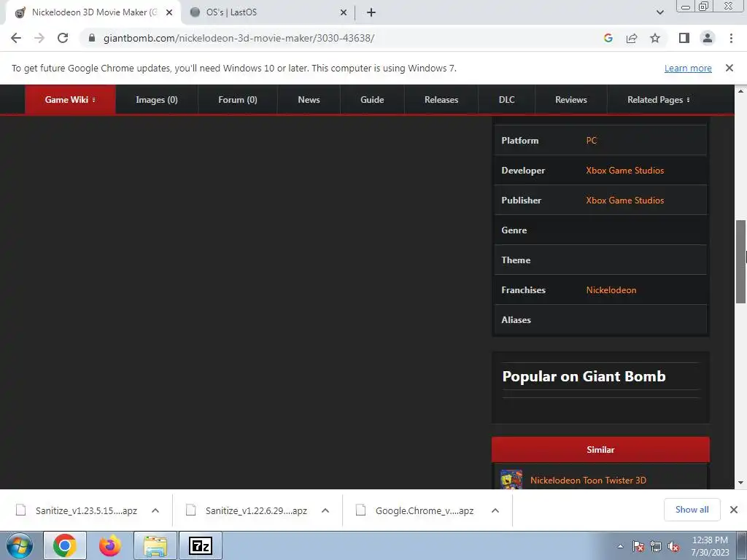747x560 pixels.
Task: Click the Nickelodeon Toon Twister 3D thumbnail
Action: [511, 479]
